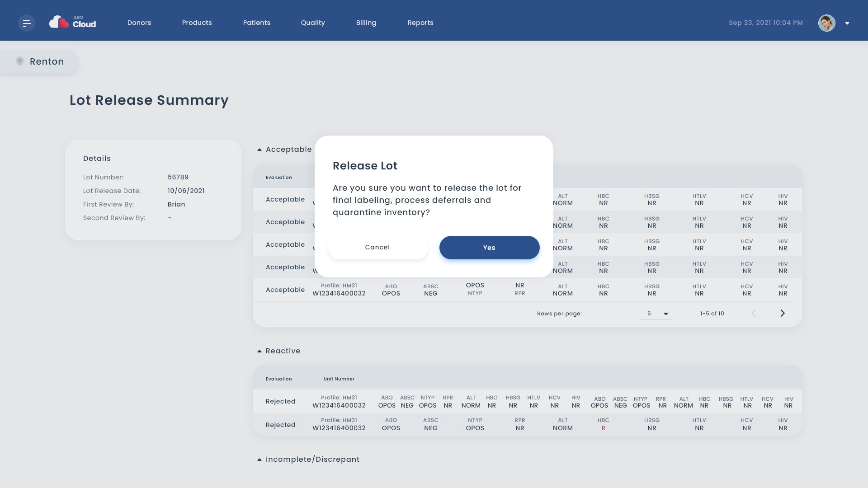Collapse the Reactive section
This screenshot has width=868, height=488.
pyautogui.click(x=259, y=351)
